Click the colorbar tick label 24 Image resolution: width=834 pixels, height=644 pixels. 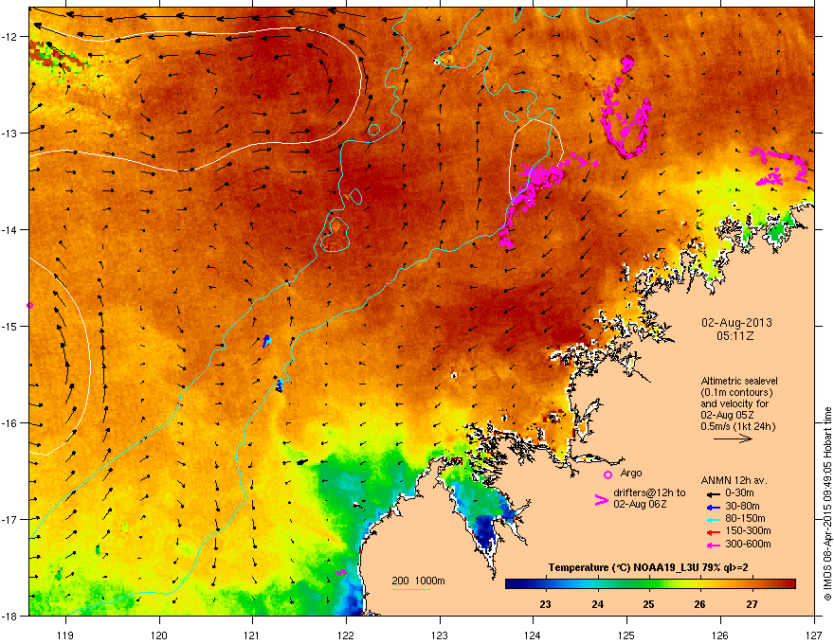597,604
